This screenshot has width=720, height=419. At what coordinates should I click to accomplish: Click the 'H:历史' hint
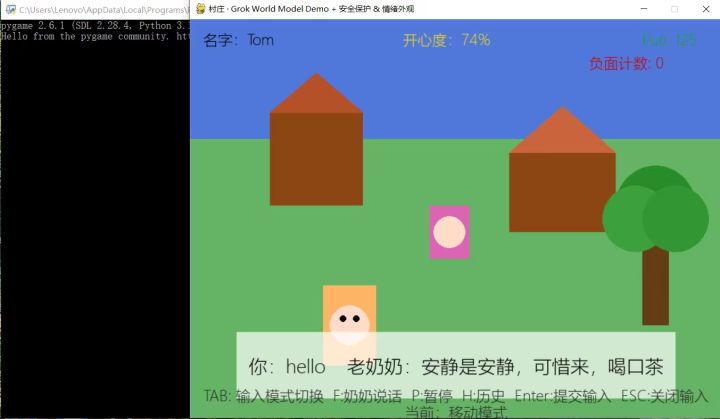click(483, 396)
